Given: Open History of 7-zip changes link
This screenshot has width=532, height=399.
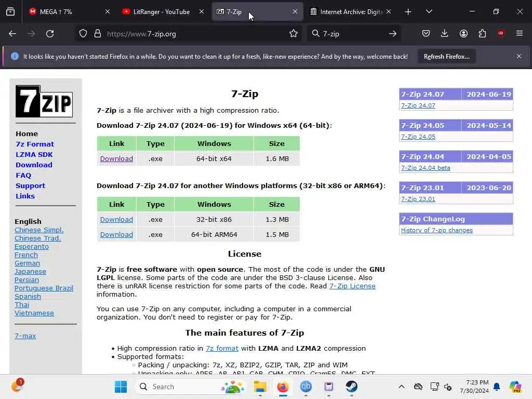Looking at the screenshot, I should point(436,230).
